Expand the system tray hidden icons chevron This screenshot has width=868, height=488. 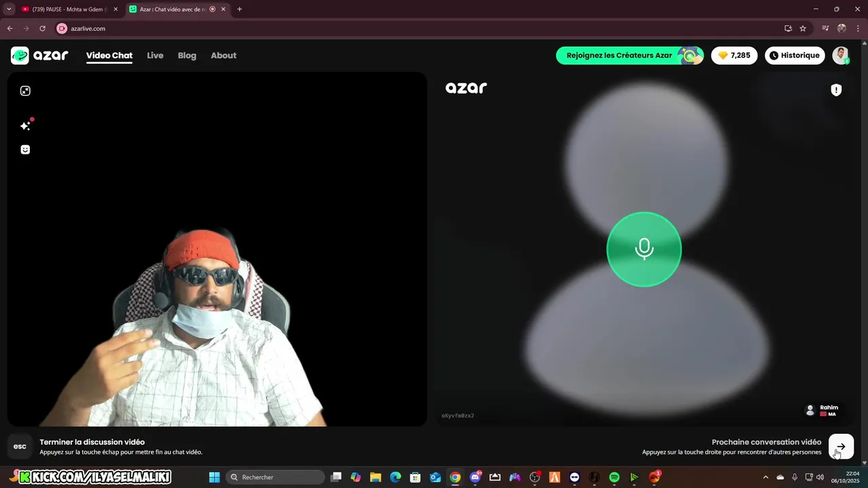(x=766, y=477)
